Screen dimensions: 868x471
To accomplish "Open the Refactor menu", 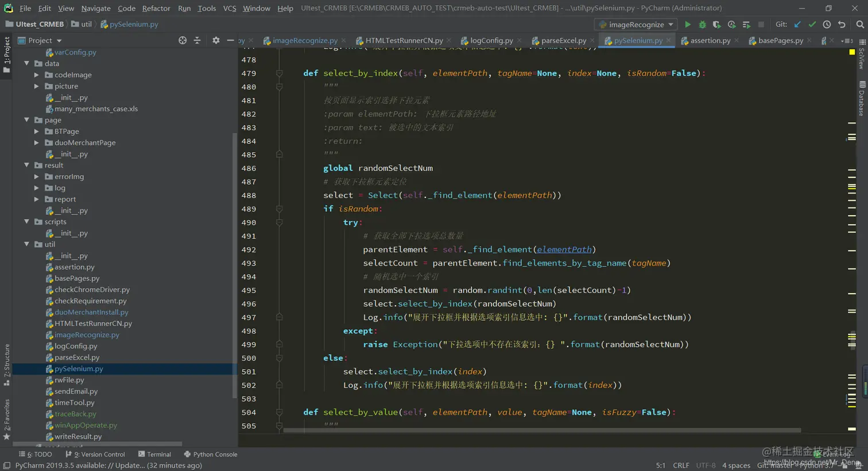I will [x=156, y=8].
